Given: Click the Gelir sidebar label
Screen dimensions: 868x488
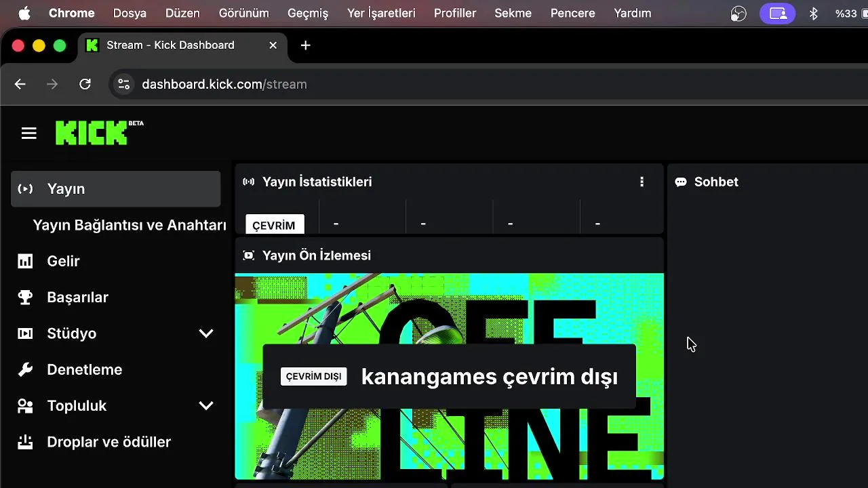Looking at the screenshot, I should (63, 261).
